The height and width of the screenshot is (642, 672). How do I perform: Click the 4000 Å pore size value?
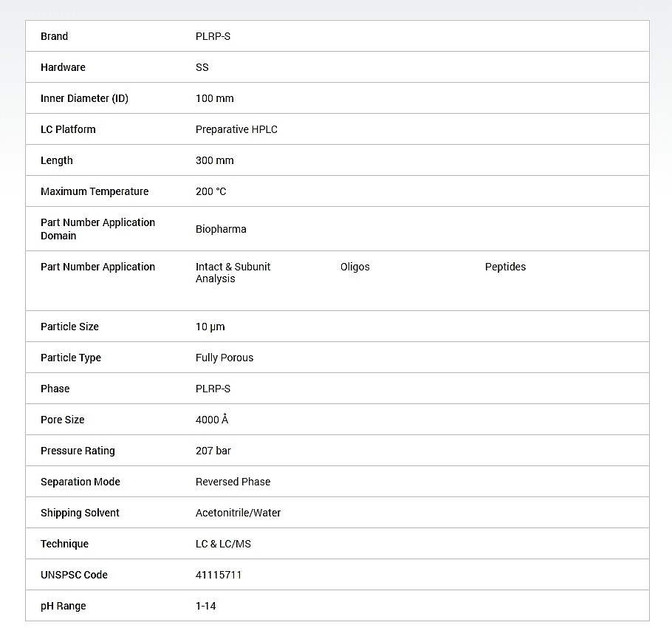212,420
